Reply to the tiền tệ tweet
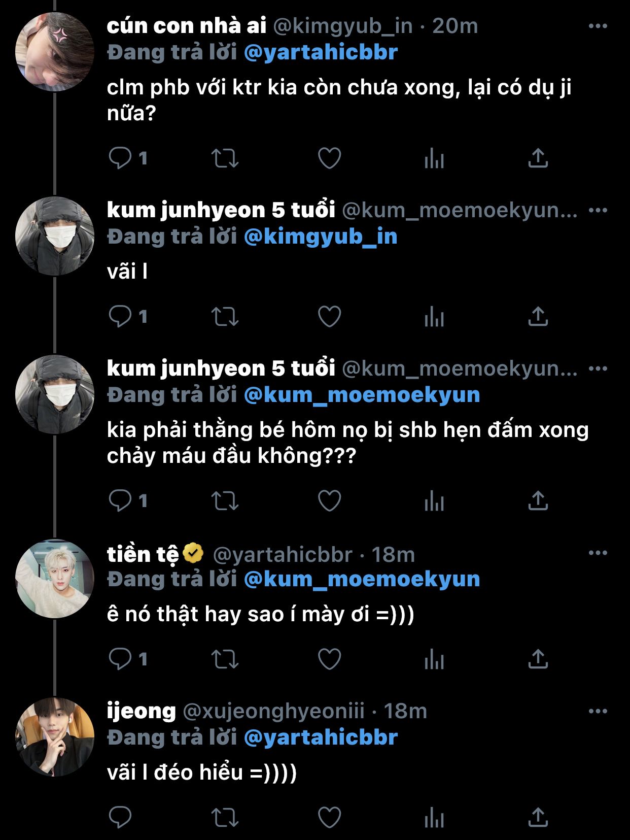 [x=120, y=659]
